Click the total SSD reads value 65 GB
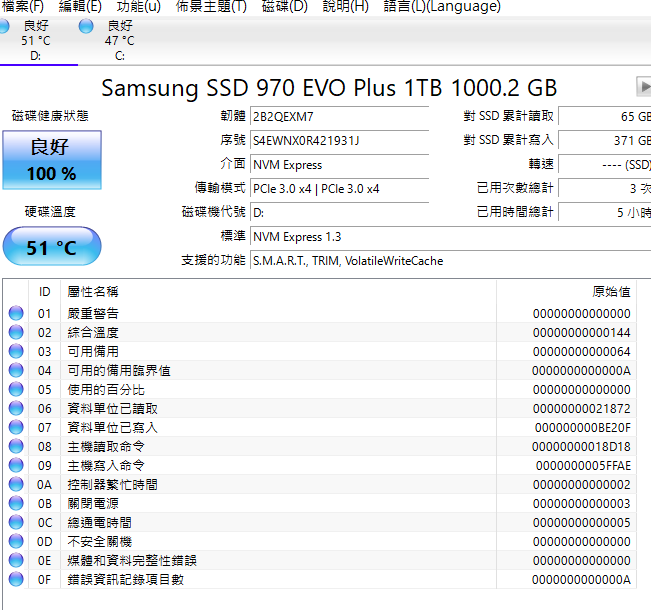The height and width of the screenshot is (610, 651). (604, 116)
